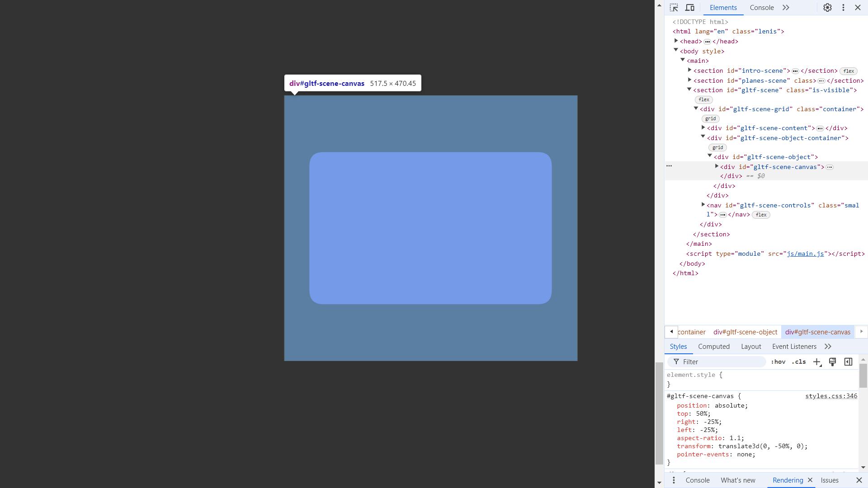Expand the gltf-scene-content div
868x488 pixels.
point(703,128)
